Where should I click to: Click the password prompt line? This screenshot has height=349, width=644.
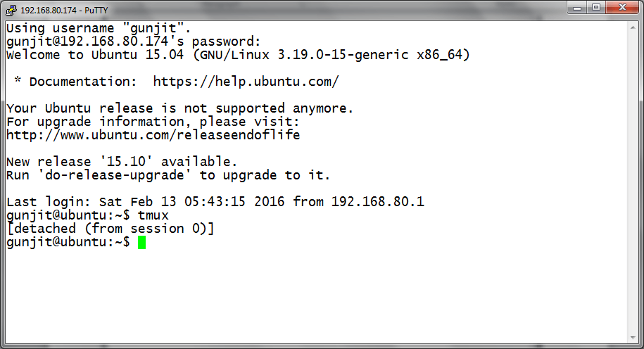pyautogui.click(x=134, y=42)
